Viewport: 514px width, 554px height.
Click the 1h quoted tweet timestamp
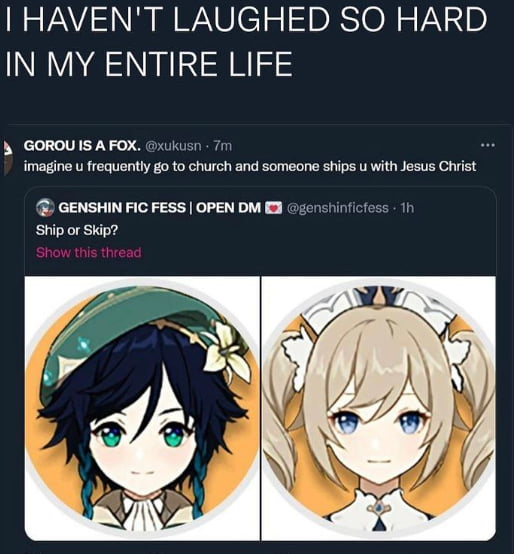coord(407,208)
